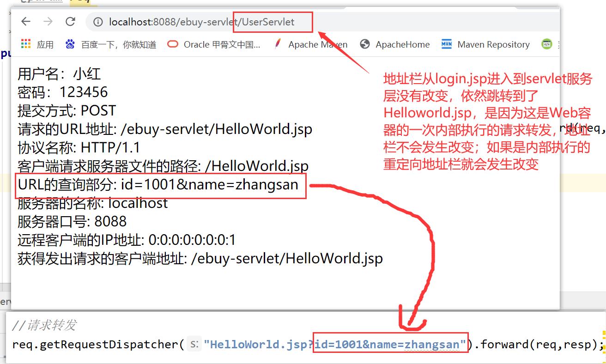Select the text 提交方式: POST
This screenshot has width=606, height=364.
tap(67, 111)
